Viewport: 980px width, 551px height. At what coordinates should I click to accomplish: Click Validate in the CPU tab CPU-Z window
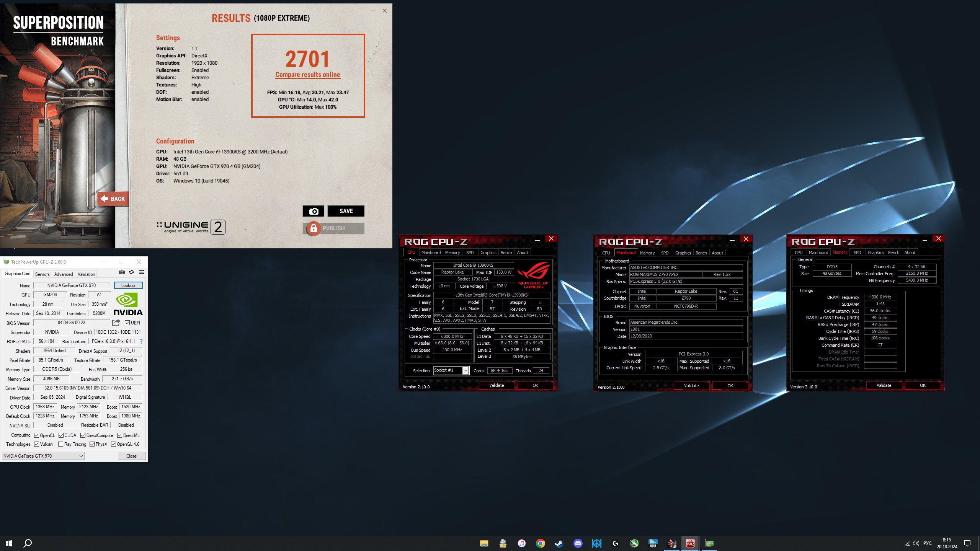point(497,385)
